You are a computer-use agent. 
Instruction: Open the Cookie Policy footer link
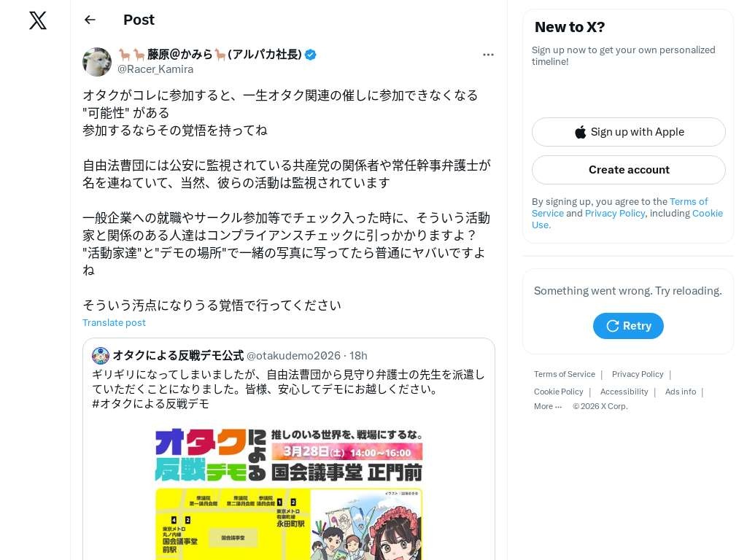click(x=558, y=392)
